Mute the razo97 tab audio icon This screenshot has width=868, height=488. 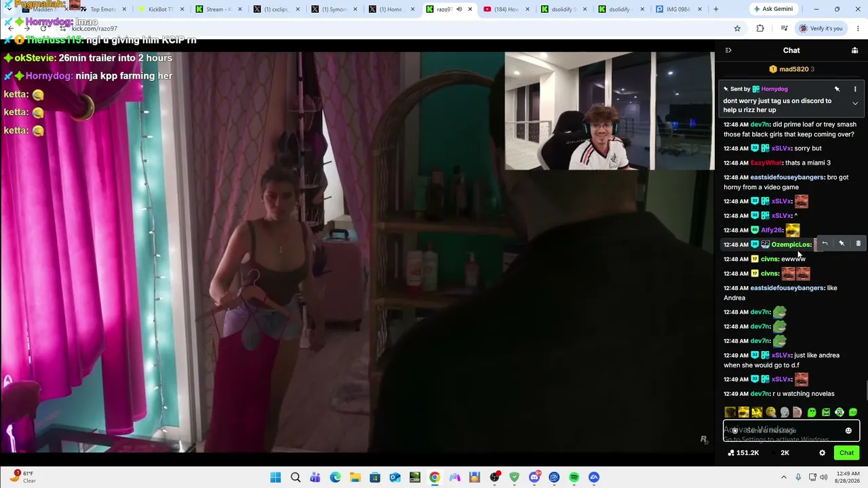point(459,9)
